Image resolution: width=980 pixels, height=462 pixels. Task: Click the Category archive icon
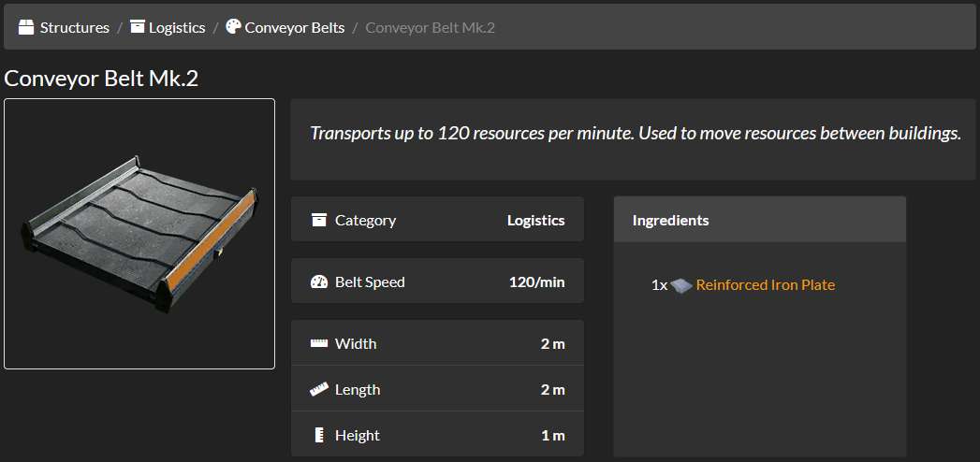point(319,221)
